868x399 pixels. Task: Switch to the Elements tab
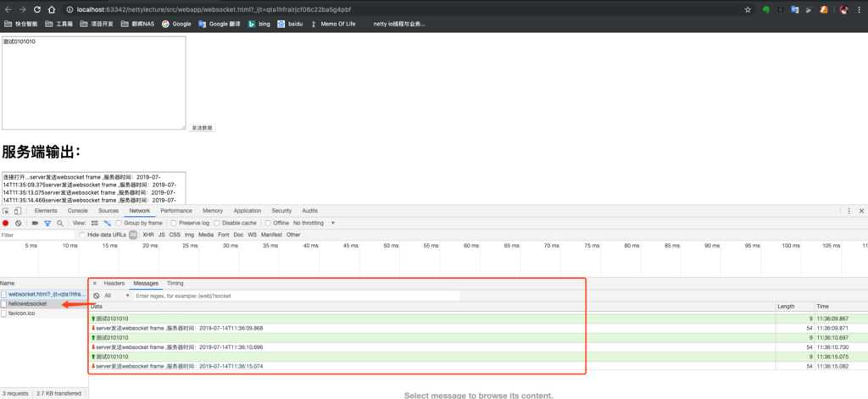click(x=46, y=211)
